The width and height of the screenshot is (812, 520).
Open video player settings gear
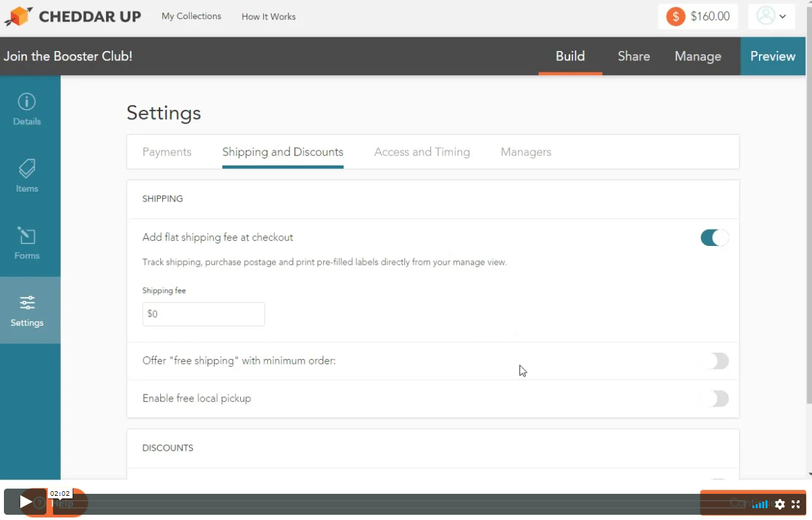pos(779,504)
